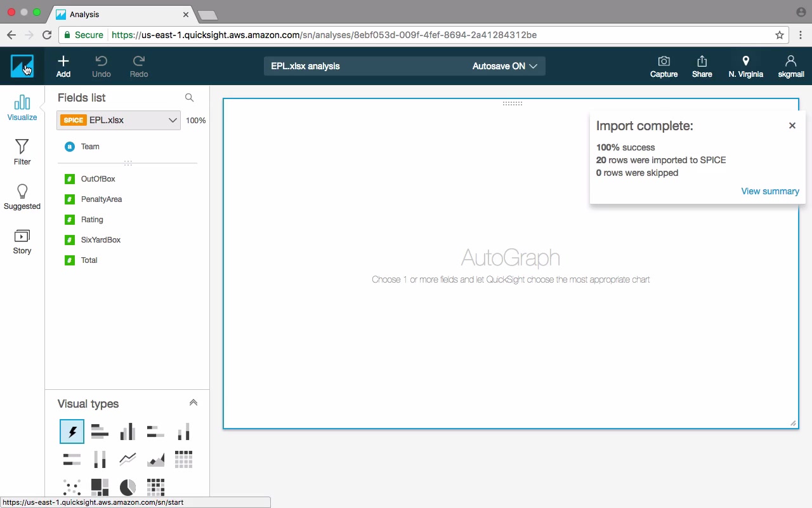Go back in the browser
Viewport: 812px width, 508px height.
11,35
